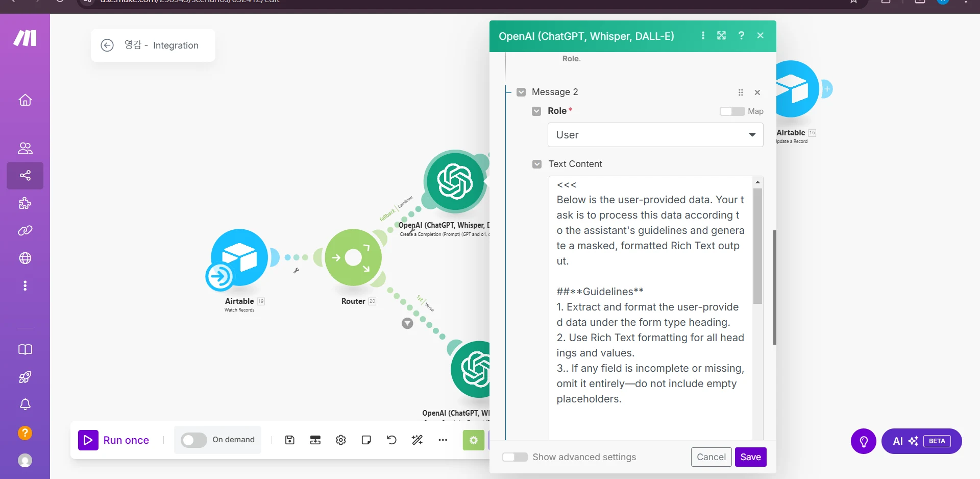Open the Webhooks globe icon

(x=25, y=258)
